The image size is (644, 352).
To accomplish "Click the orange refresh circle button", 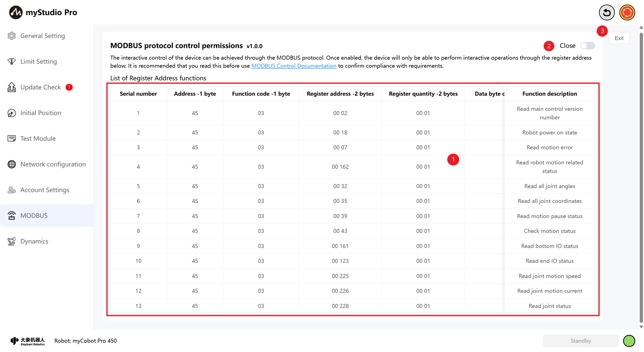I will click(627, 12).
